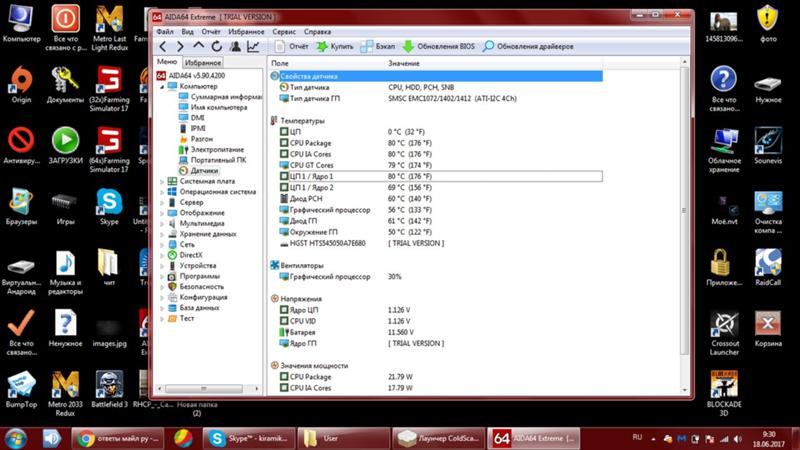Screen dimensions: 800x450
Task: Select the ЦП1 / Ядро 2 row
Action: point(436,188)
